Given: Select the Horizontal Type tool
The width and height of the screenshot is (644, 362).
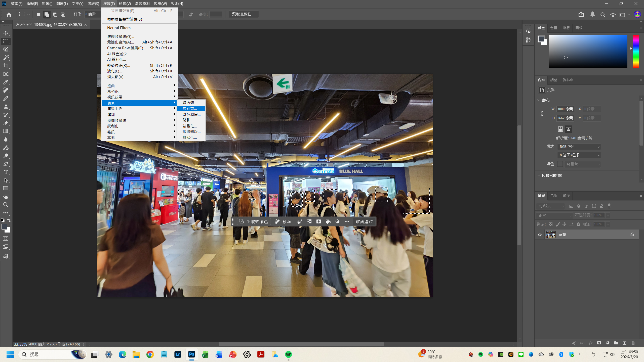Looking at the screenshot, I should [x=6, y=172].
